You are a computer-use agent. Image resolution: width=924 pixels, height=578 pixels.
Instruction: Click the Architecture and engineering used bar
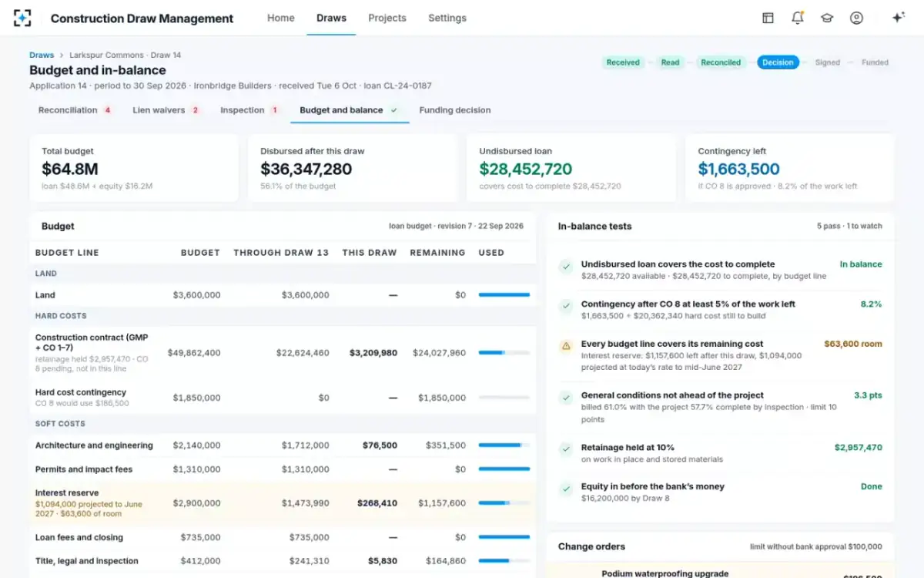coord(504,445)
